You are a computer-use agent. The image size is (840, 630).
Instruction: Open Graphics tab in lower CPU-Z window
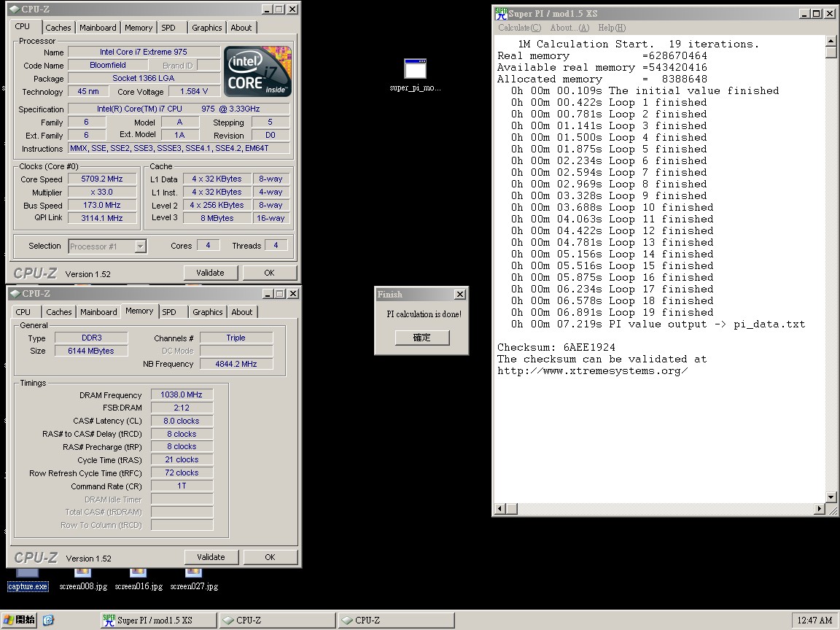point(208,312)
